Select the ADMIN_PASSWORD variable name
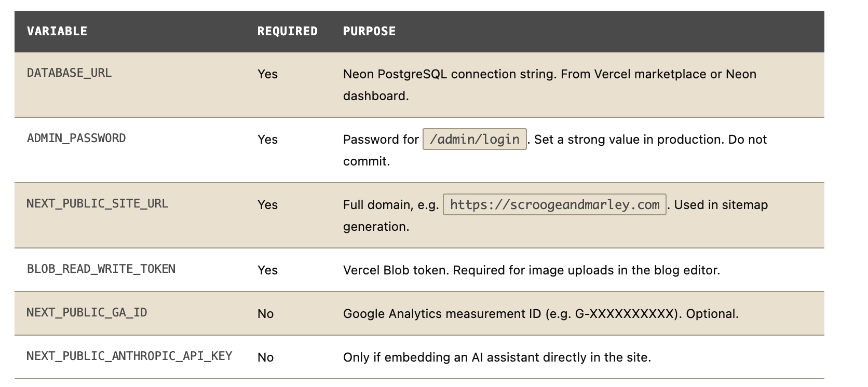This screenshot has width=868, height=387. (x=76, y=139)
